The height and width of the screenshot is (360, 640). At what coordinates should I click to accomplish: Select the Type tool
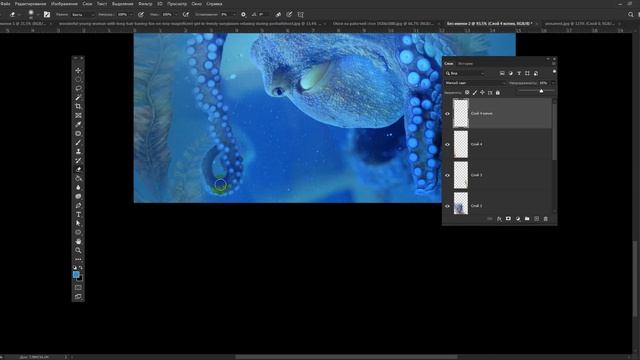[78, 214]
